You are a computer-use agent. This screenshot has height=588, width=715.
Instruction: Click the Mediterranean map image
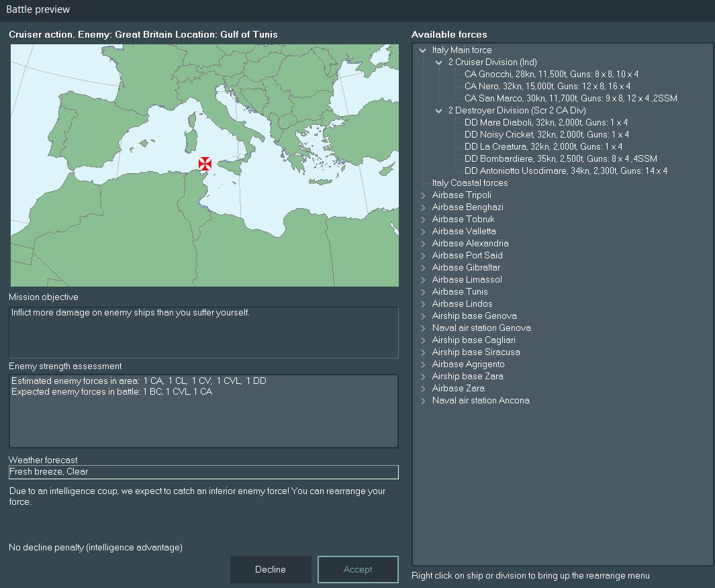click(204, 166)
